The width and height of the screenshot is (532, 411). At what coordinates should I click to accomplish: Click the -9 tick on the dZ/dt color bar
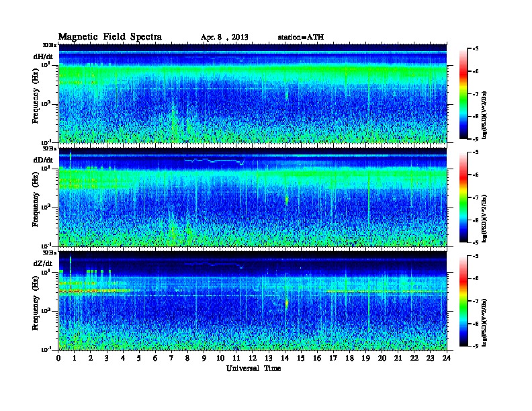(x=475, y=346)
